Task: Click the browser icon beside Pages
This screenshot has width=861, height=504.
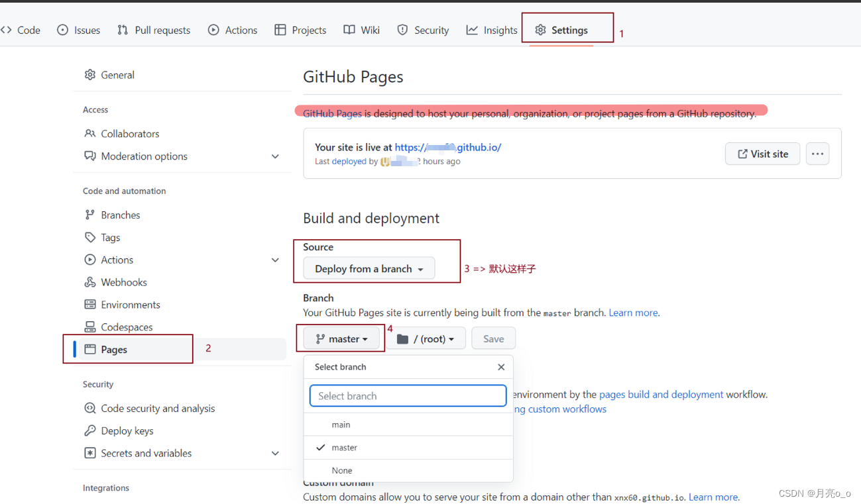Action: [90, 350]
